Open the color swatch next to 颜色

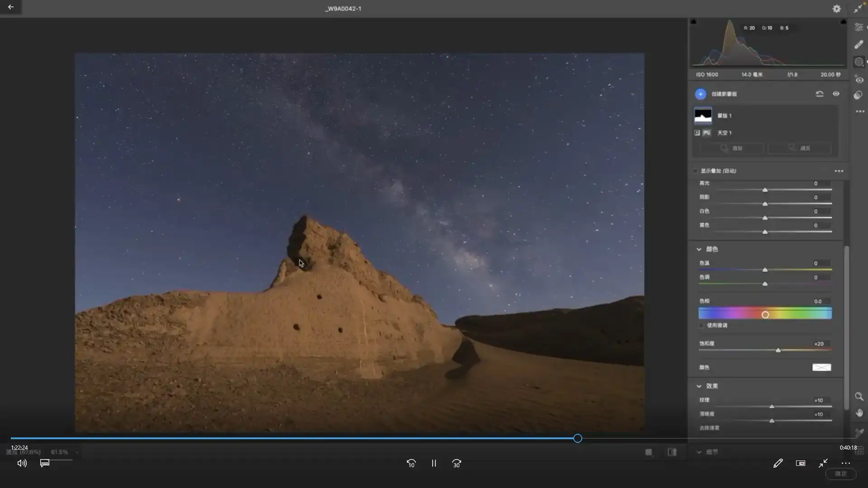(821, 367)
